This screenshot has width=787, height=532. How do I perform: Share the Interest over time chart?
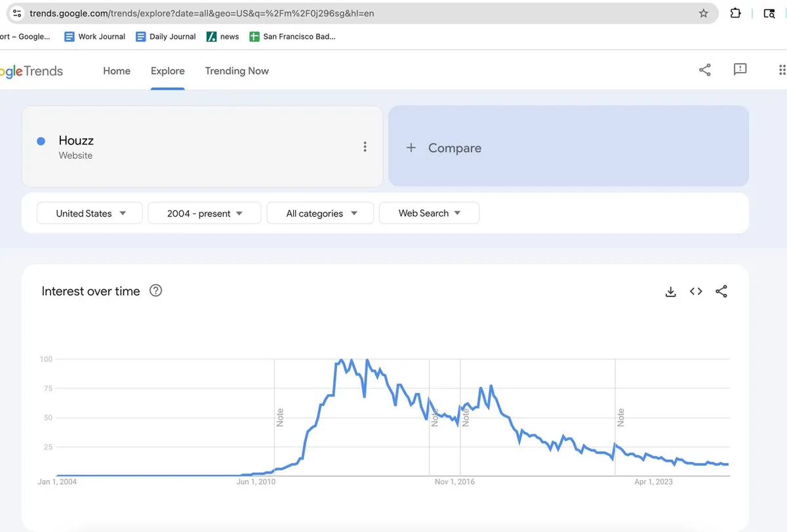pos(721,292)
